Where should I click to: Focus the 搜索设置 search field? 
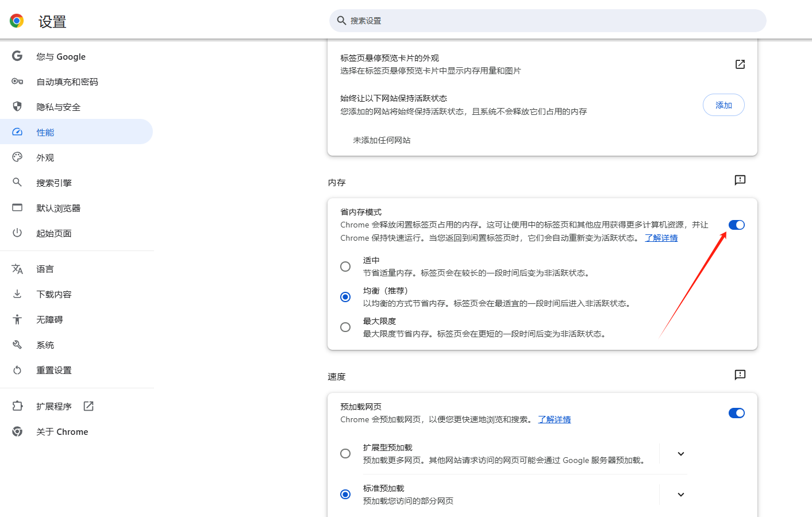click(548, 21)
